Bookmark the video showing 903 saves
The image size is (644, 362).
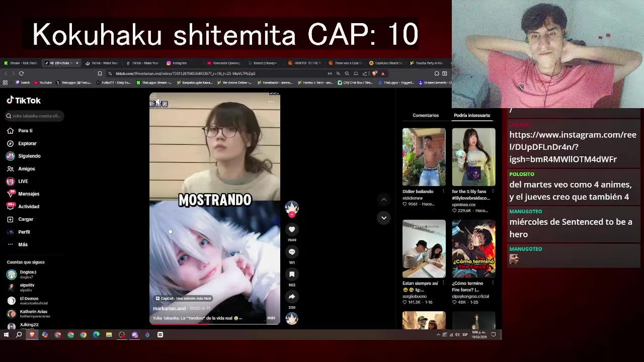292,274
